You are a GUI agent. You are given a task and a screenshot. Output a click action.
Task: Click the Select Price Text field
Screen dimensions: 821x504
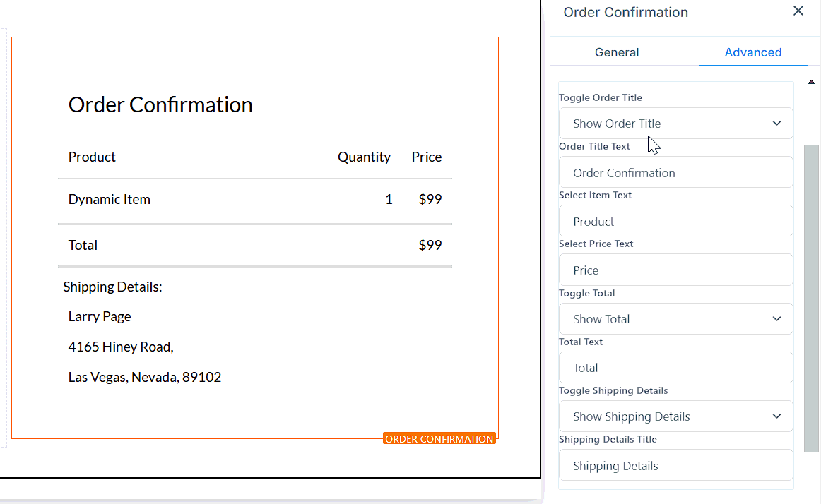pos(675,270)
